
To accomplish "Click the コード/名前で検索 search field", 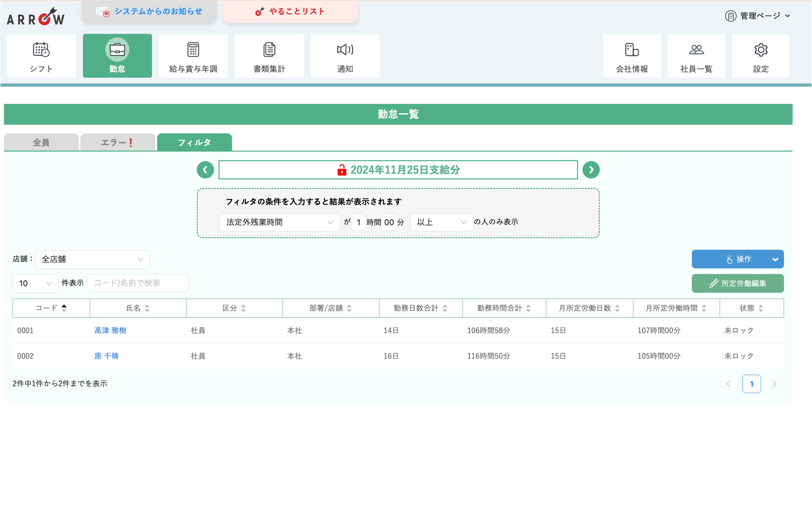I will tap(138, 283).
